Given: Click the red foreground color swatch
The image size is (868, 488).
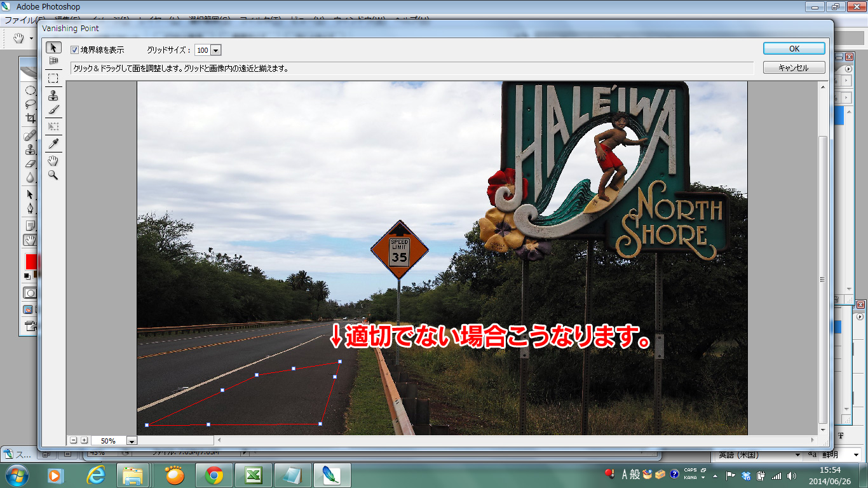Looking at the screenshot, I should click(31, 261).
